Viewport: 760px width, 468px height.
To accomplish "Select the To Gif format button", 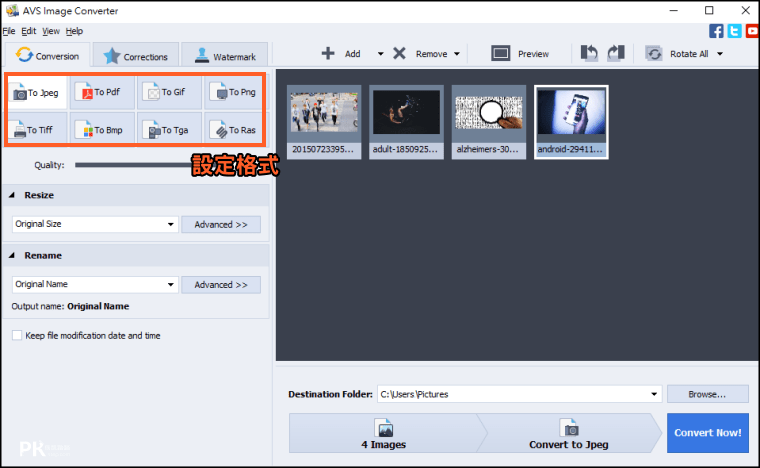I will pyautogui.click(x=169, y=92).
